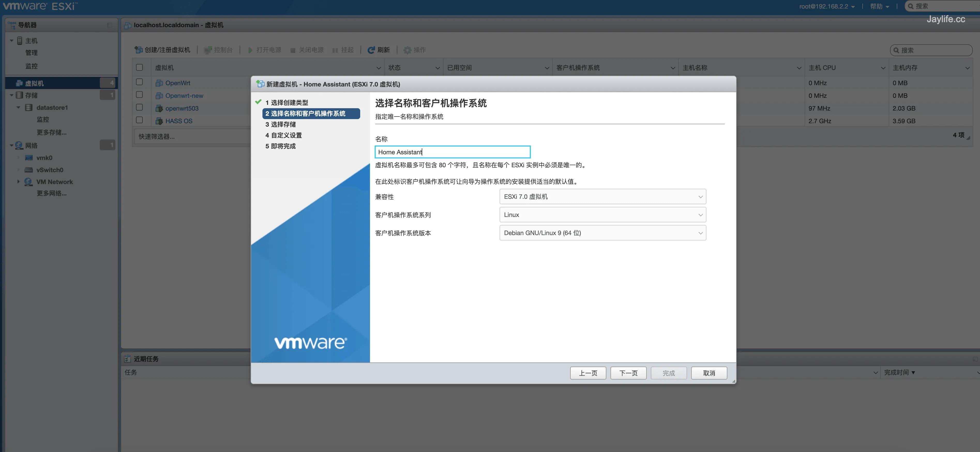
Task: Click the create/register VM icon
Action: 139,50
